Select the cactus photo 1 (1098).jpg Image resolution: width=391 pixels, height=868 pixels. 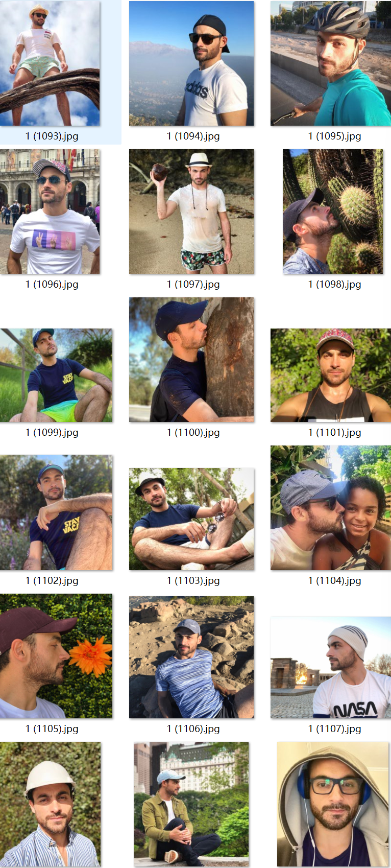click(333, 212)
